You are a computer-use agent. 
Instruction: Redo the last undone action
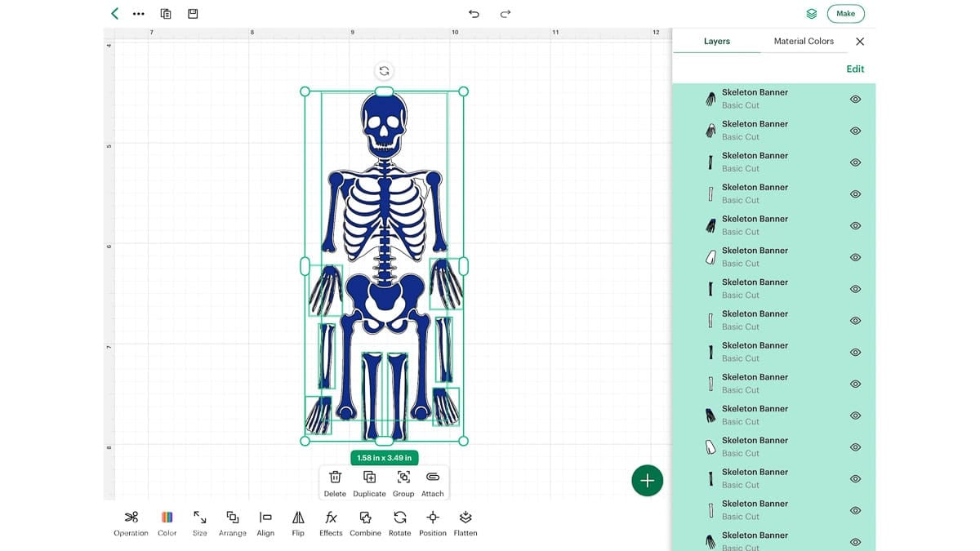pyautogui.click(x=506, y=14)
